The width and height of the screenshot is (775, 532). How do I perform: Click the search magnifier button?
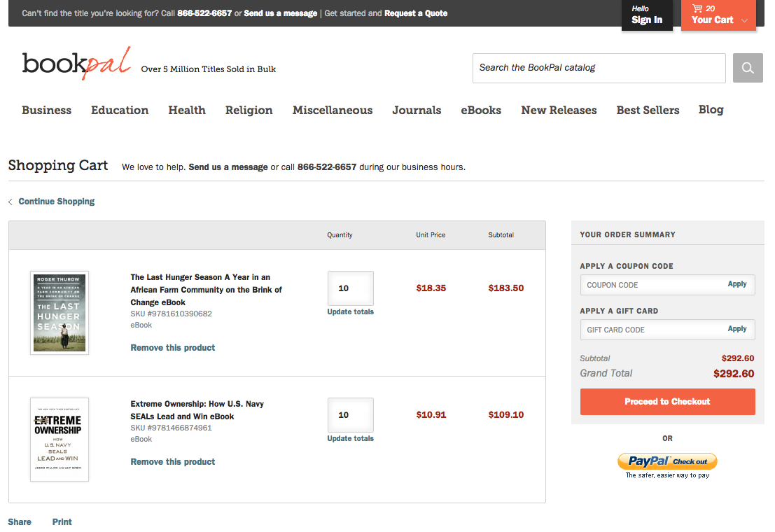coord(748,68)
